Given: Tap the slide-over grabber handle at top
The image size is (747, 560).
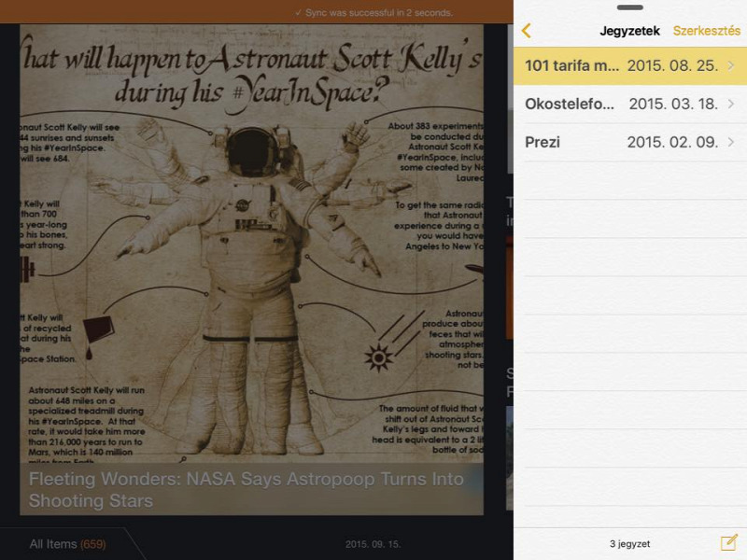Looking at the screenshot, I should pos(629,7).
